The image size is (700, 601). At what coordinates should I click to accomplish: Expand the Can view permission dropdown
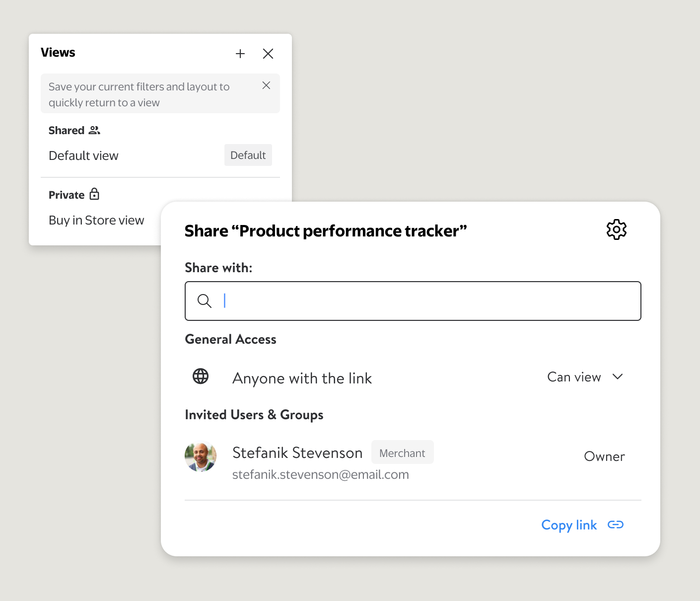(585, 377)
